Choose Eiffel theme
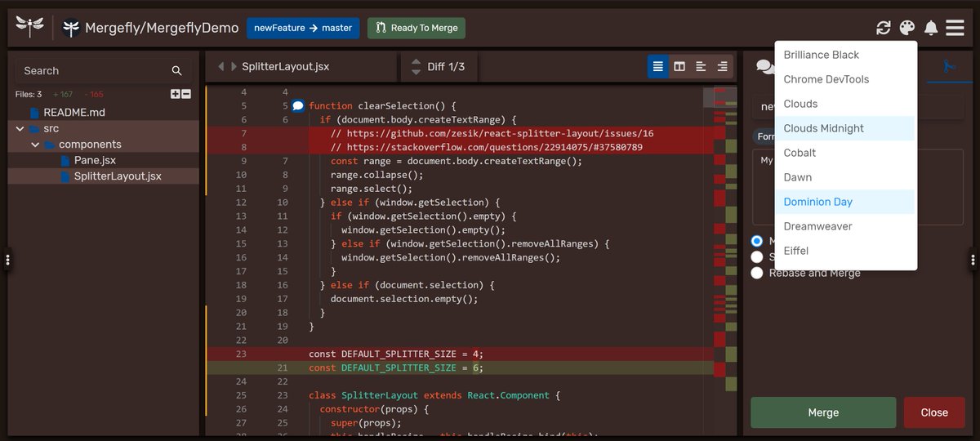This screenshot has width=980, height=441. click(845, 251)
